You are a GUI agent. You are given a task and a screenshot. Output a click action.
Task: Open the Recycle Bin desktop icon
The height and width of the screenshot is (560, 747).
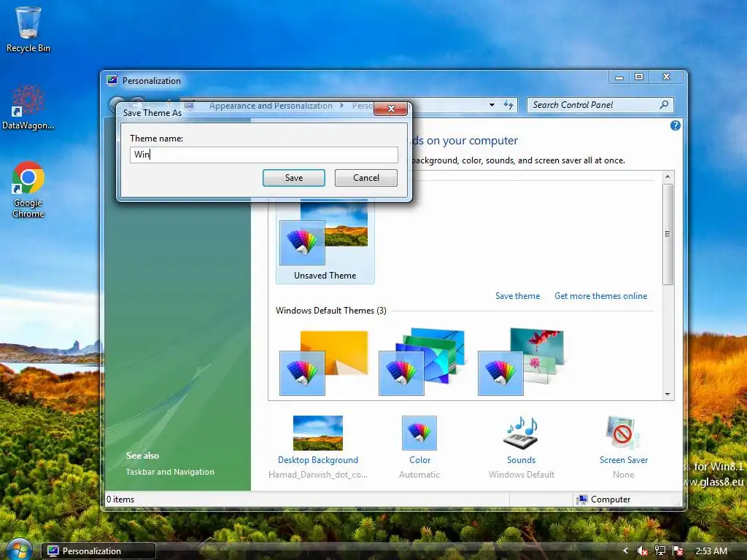(28, 29)
